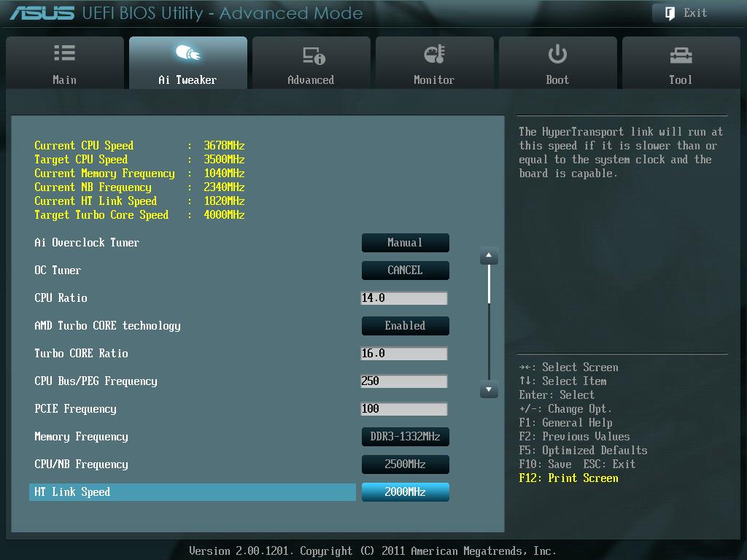The height and width of the screenshot is (560, 747).
Task: Switch to the Ai Tweaker tab
Action: point(188,63)
